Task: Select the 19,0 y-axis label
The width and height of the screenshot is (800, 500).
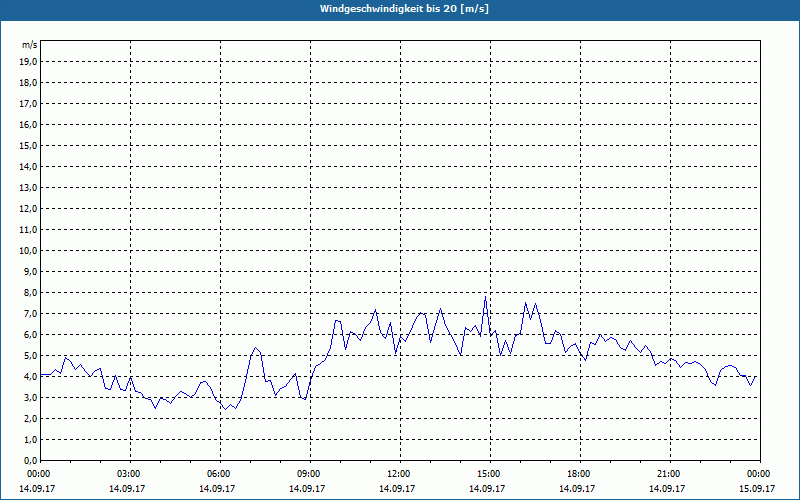Action: tap(28, 62)
